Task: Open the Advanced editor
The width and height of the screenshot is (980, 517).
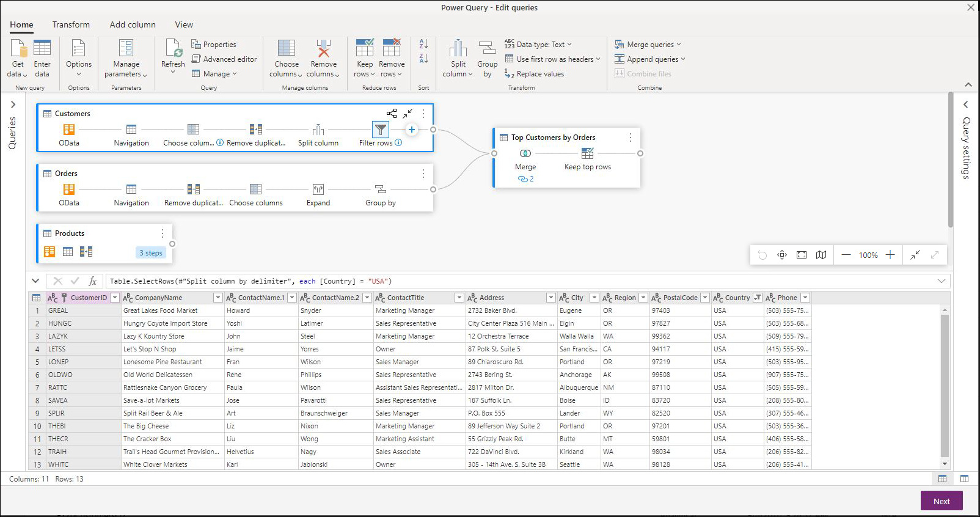Action: (224, 59)
